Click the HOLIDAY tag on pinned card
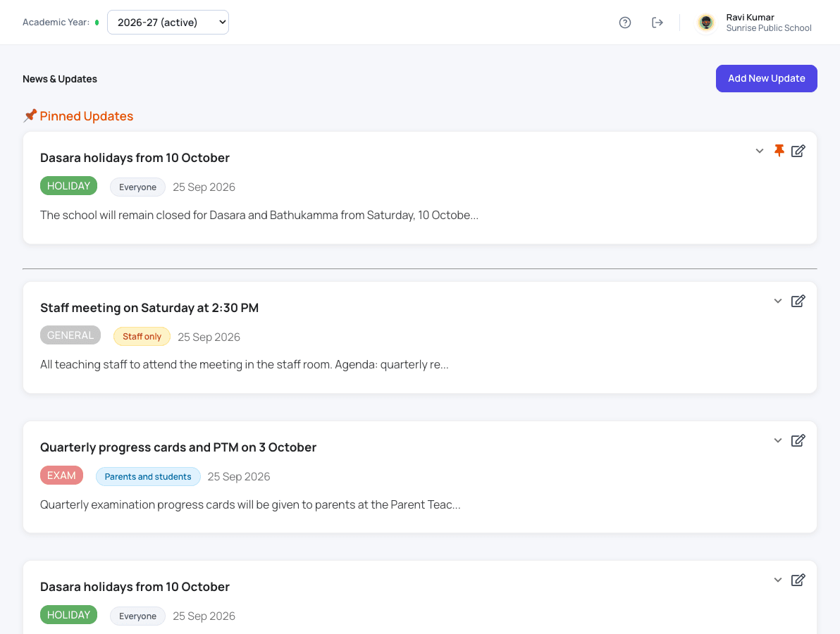This screenshot has width=840, height=634. pyautogui.click(x=68, y=186)
